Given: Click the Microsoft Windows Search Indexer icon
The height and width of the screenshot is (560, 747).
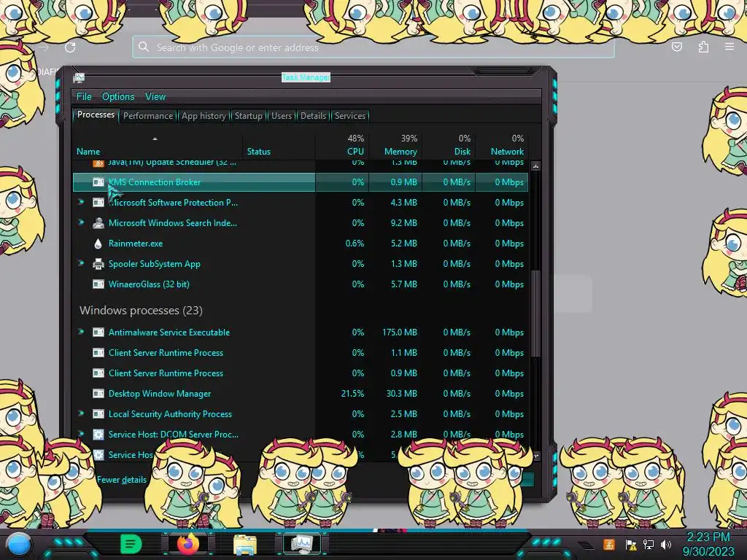Looking at the screenshot, I should [x=98, y=223].
